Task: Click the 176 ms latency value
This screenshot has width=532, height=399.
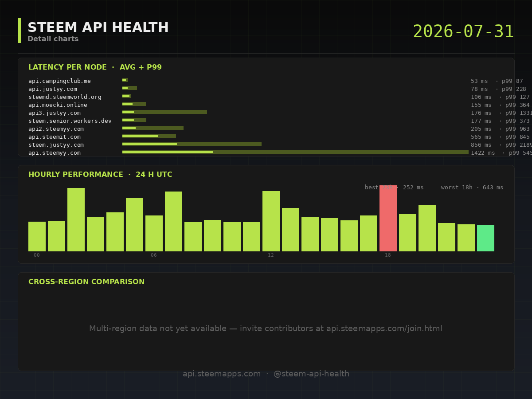Action: click(x=481, y=113)
